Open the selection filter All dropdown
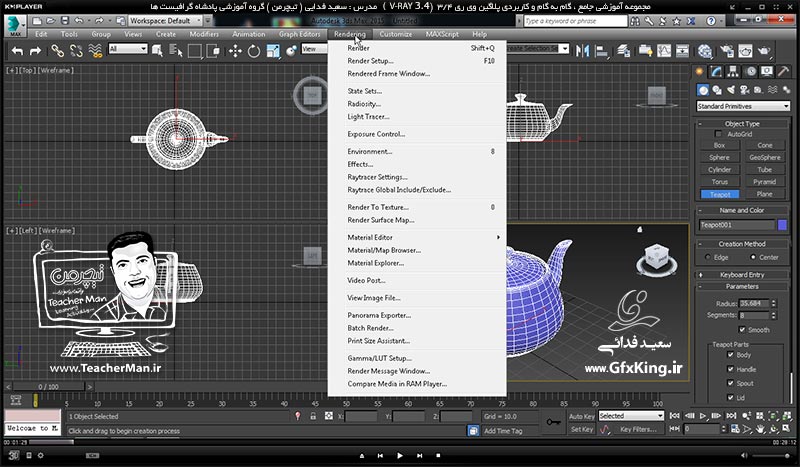The height and width of the screenshot is (467, 800). (128, 49)
